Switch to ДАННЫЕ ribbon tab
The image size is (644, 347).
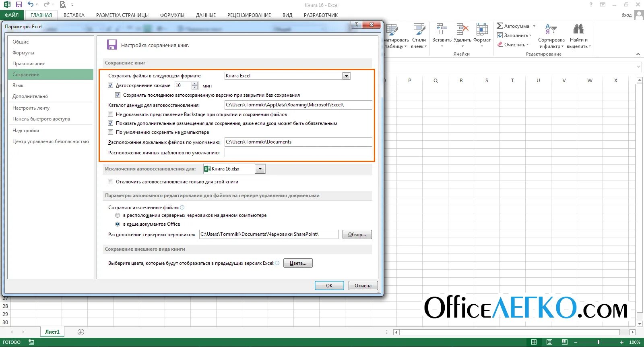click(x=206, y=15)
